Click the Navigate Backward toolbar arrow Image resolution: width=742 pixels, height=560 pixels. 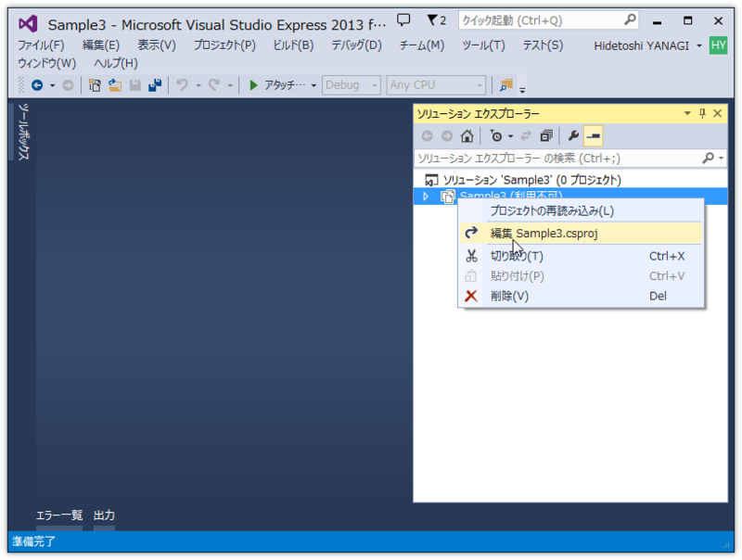click(37, 85)
